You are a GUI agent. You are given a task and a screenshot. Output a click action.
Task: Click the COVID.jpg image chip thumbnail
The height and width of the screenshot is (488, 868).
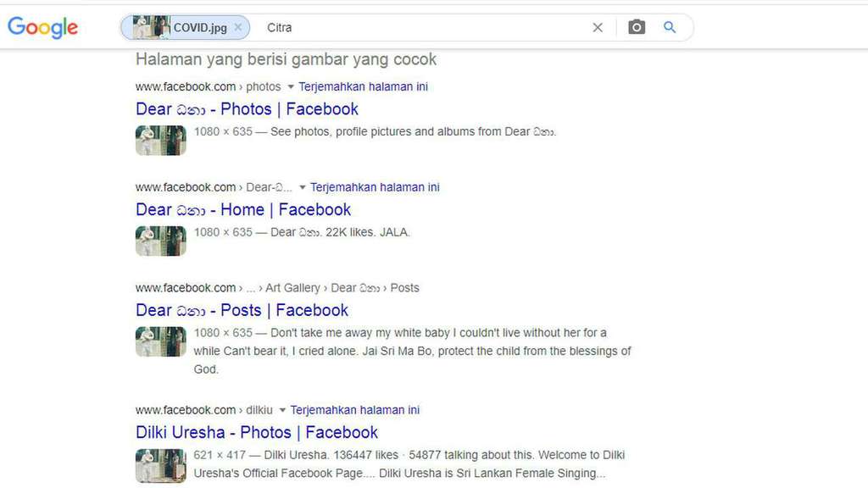[151, 27]
